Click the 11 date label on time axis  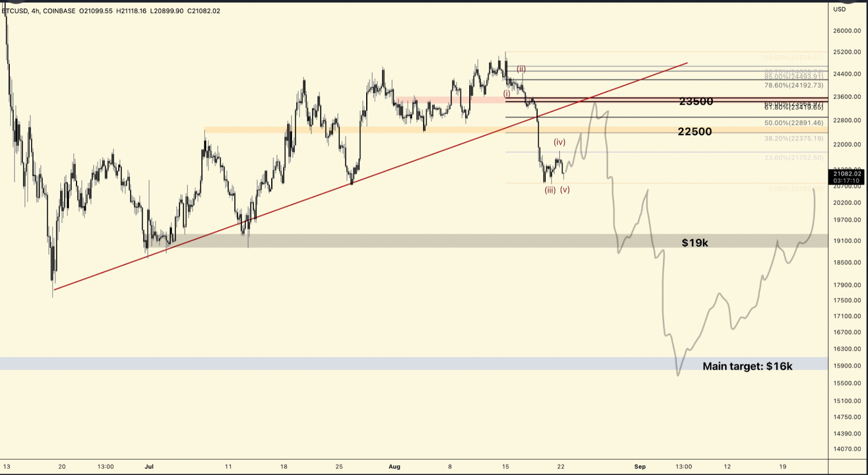pos(228,467)
